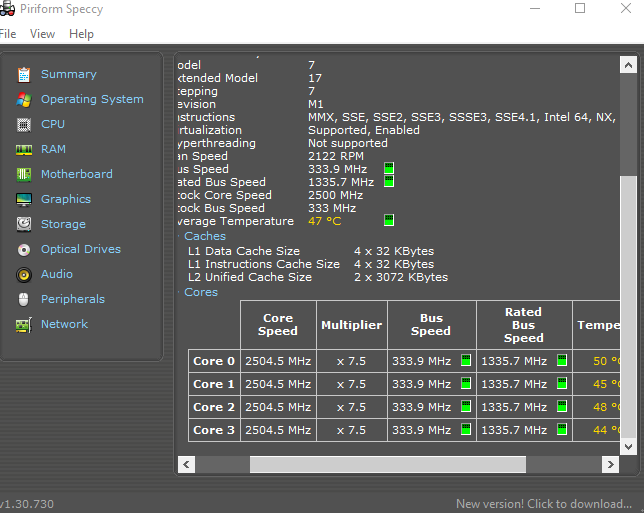Screen dimensions: 644x513
Task: Open the Peripherals section label
Action: (73, 299)
